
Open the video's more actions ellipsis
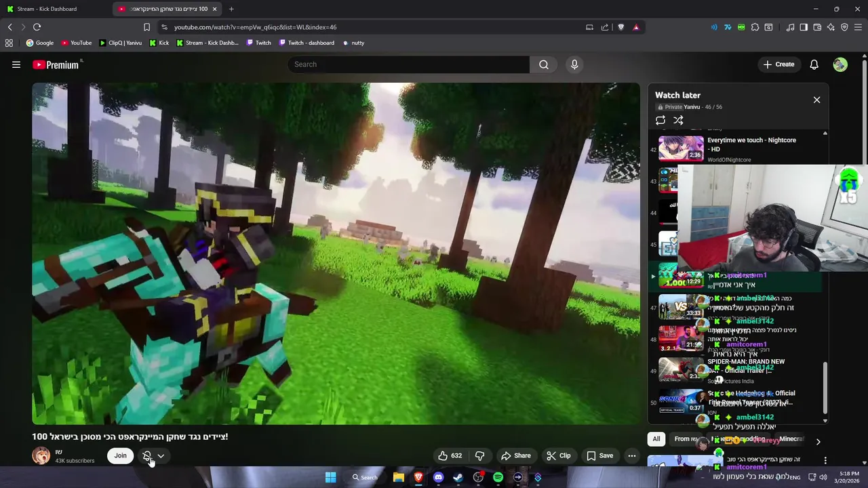pyautogui.click(x=632, y=455)
